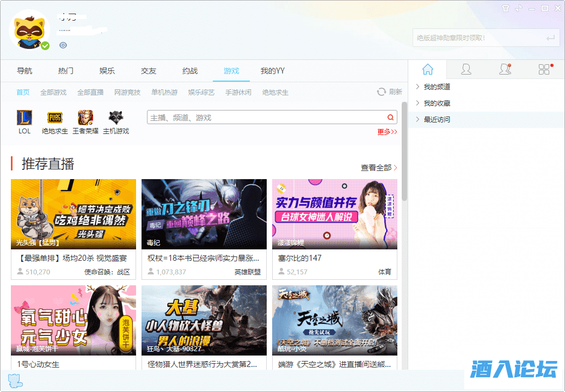
Task: Open the skin changer shirt icon
Action: 505,8
